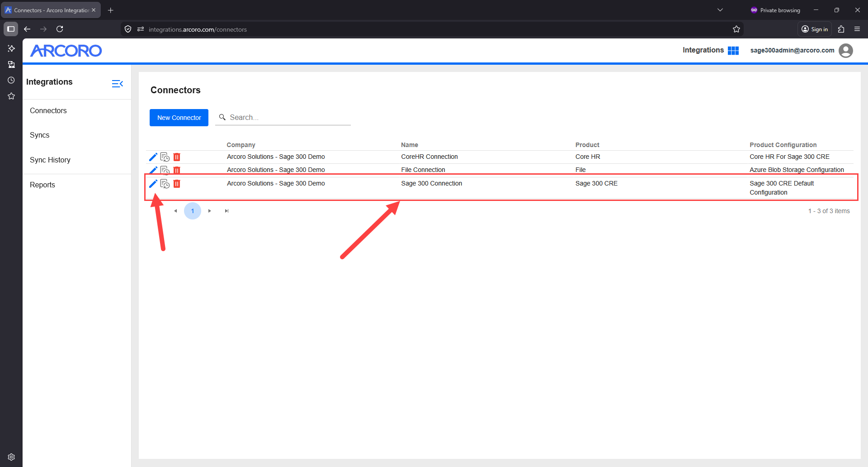This screenshot has height=467, width=868.
Task: Select the File Connection name cell
Action: point(423,170)
